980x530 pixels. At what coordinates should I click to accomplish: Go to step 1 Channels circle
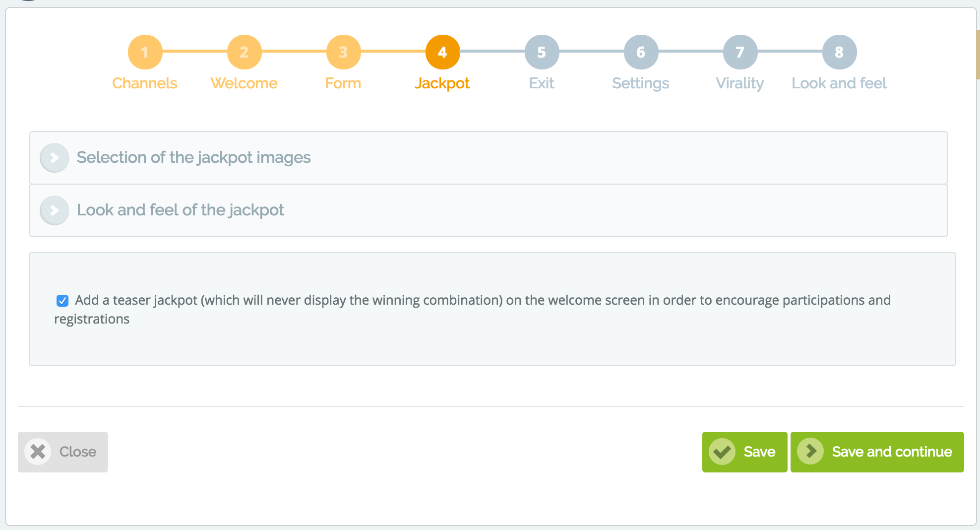tap(145, 52)
